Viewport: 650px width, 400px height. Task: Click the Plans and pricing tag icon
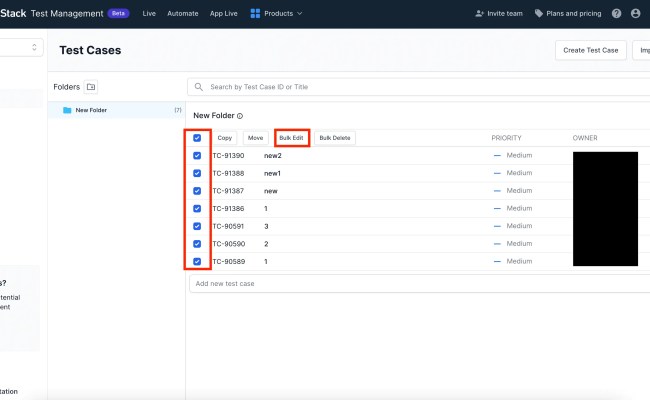tap(538, 13)
